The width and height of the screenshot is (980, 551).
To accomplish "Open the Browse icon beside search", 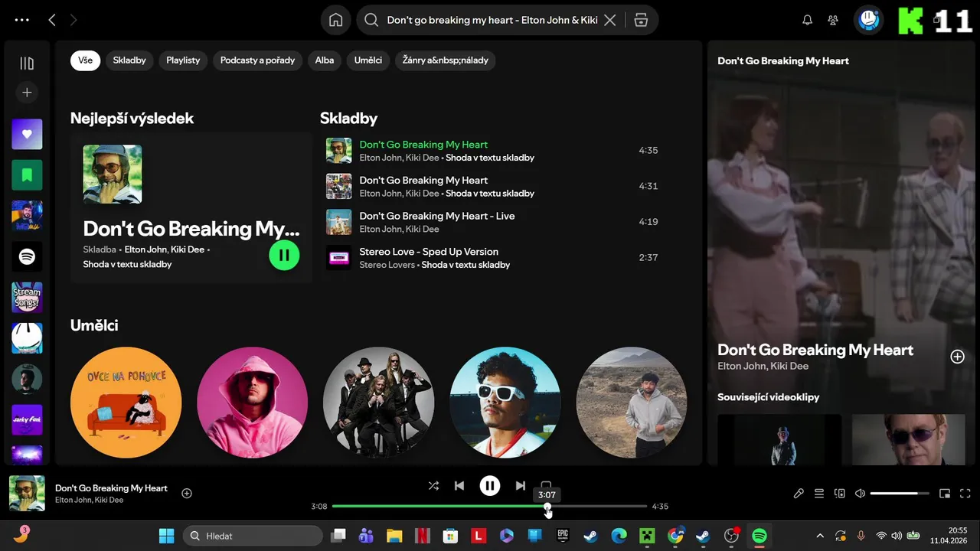I will point(642,21).
